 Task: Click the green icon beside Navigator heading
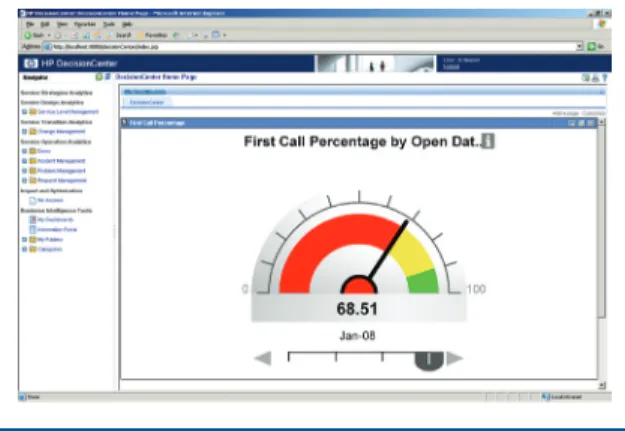point(99,77)
